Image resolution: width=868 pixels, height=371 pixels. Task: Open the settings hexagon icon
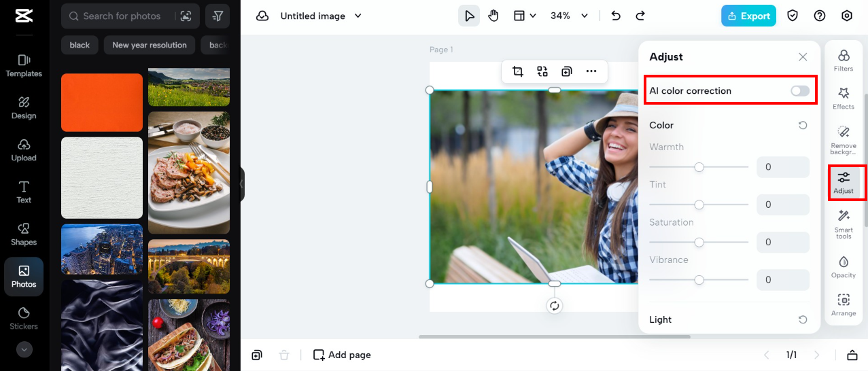tap(847, 16)
